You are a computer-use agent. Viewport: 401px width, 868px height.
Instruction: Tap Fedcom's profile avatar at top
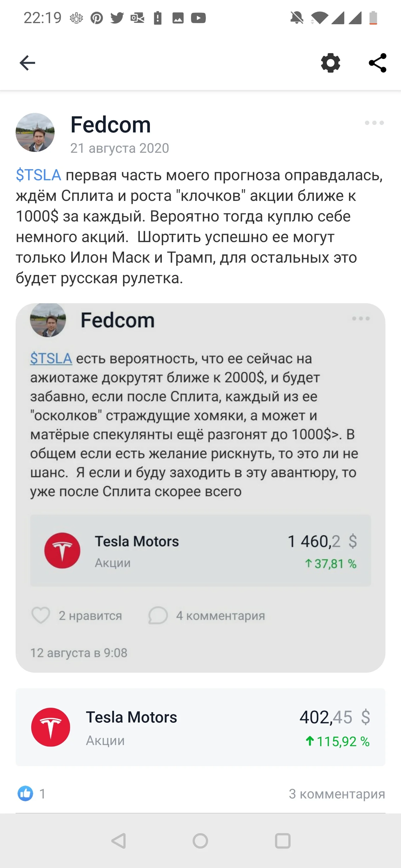(x=35, y=133)
